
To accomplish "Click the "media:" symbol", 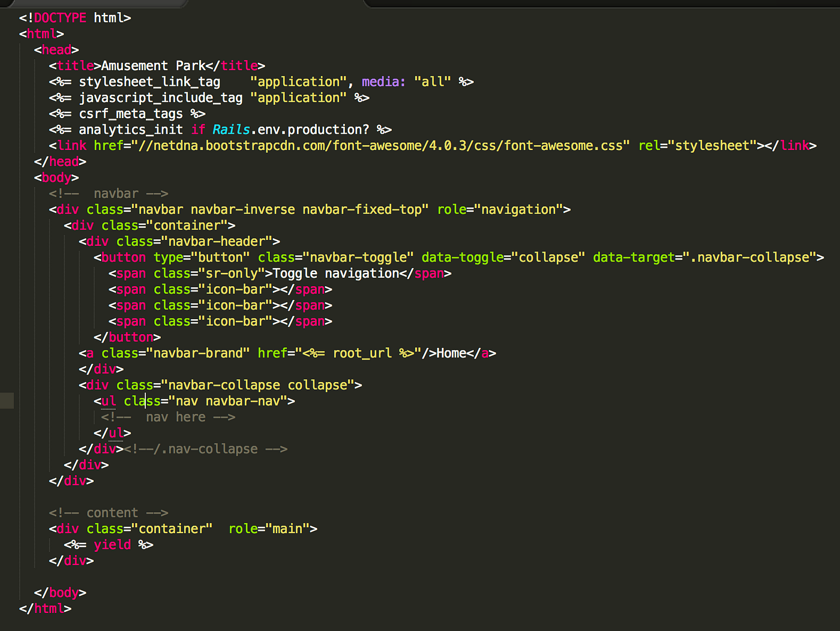I will (x=384, y=82).
